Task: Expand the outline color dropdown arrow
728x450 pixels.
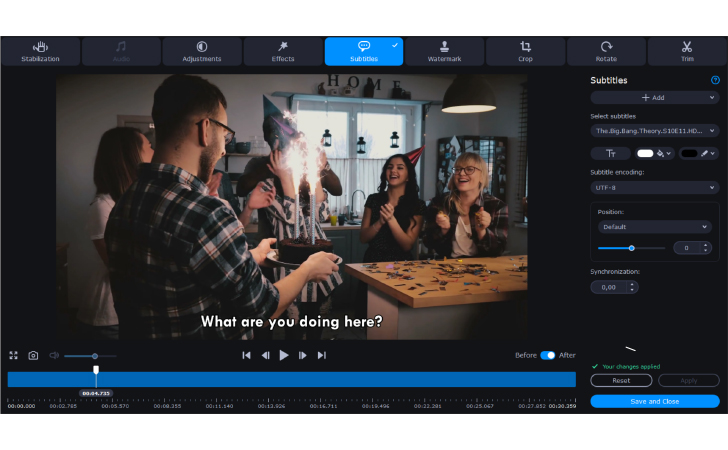Action: (713, 153)
